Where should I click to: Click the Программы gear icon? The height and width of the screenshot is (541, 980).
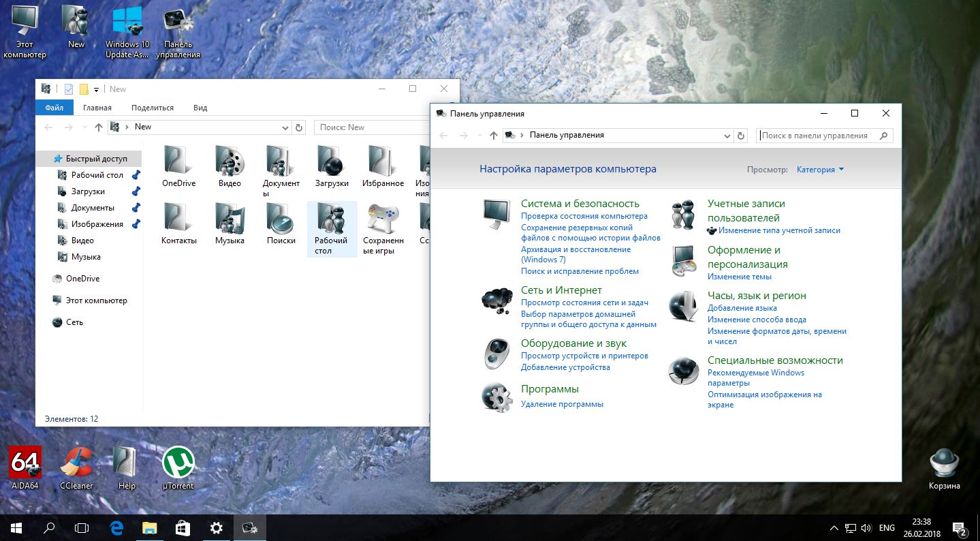tap(496, 397)
